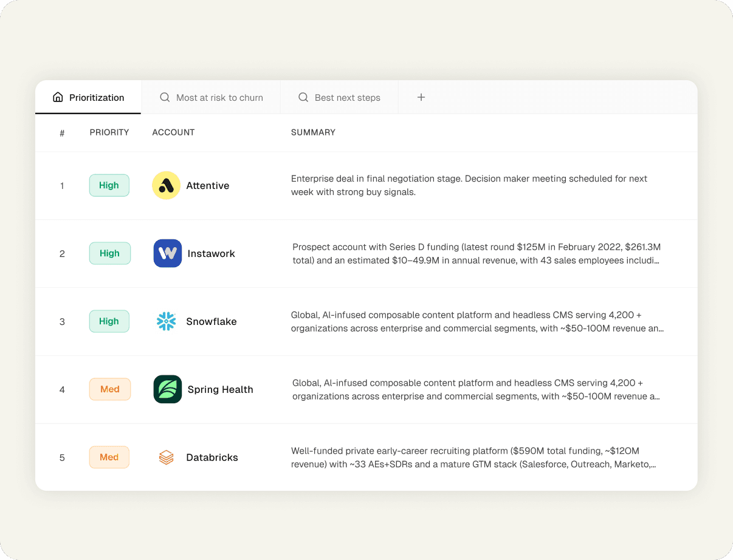Select the Databricks account name

point(212,458)
